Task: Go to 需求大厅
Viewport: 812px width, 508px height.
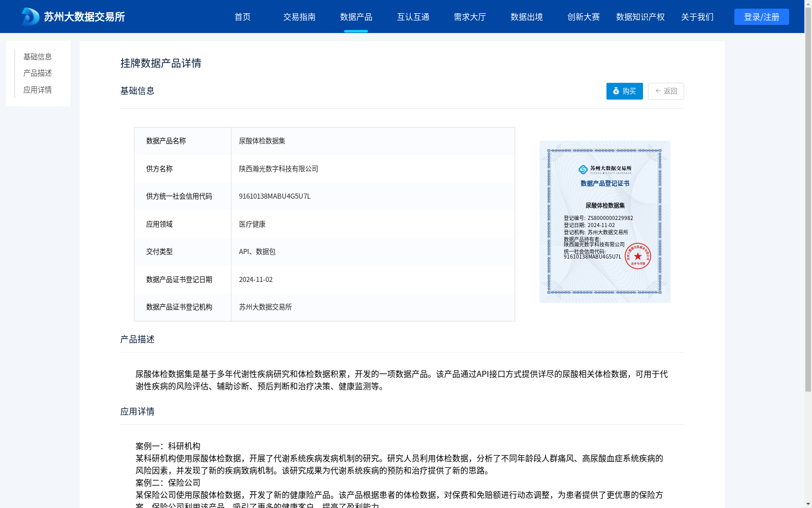Action: [x=470, y=17]
